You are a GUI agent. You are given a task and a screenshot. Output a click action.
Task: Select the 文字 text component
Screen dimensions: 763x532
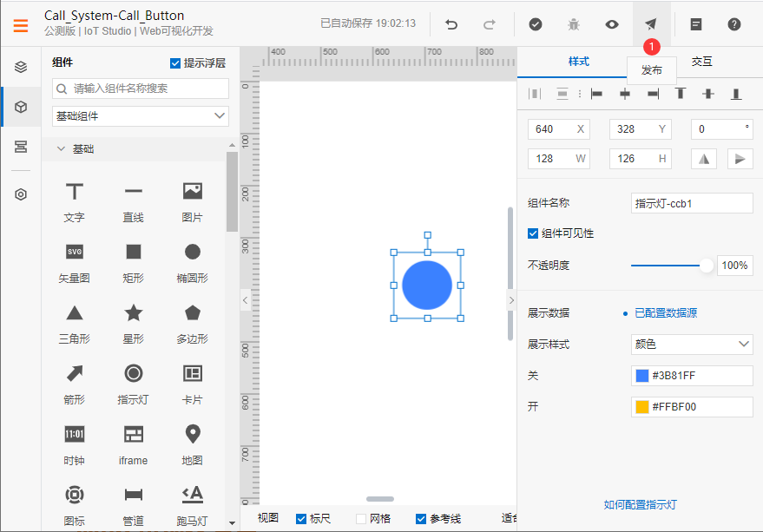coord(75,202)
